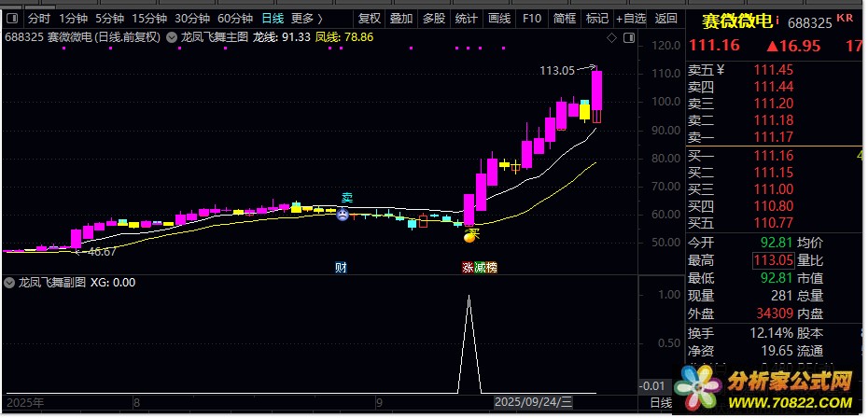The image size is (868, 418).
Task: Click the 财 finance marker
Action: click(x=342, y=268)
